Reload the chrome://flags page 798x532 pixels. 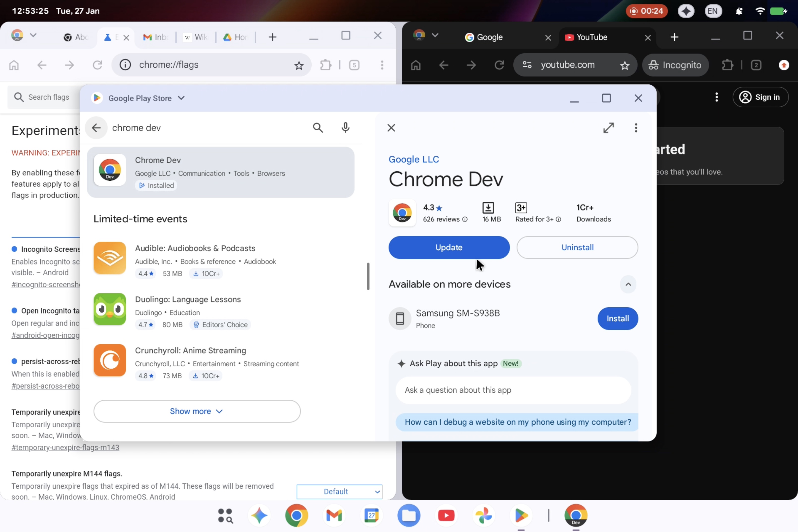97,65
